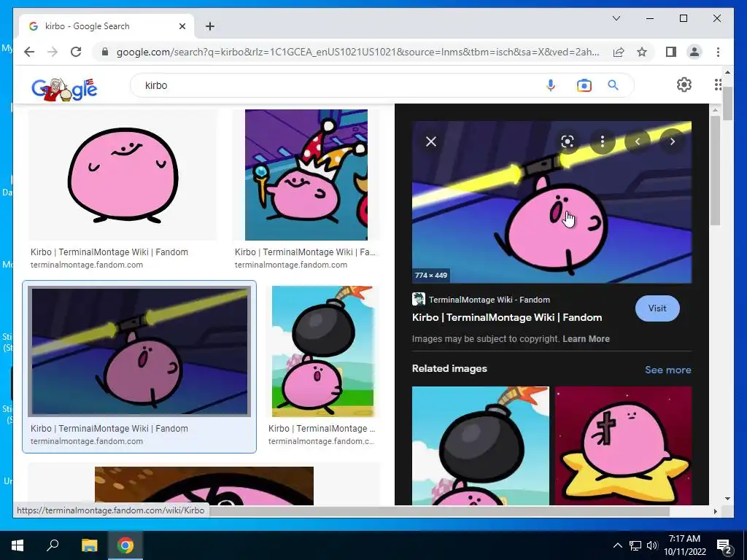This screenshot has width=747, height=560.
Task: Close the image preview panel
Action: pos(430,141)
